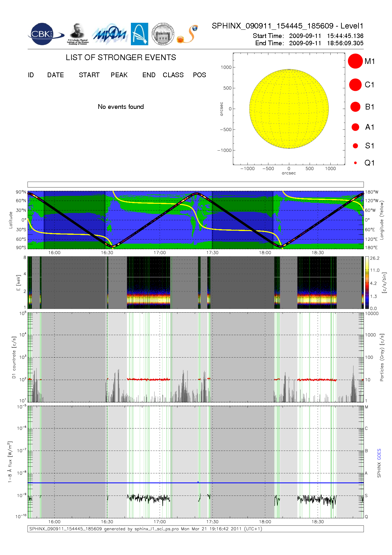
Task: Select the A1 red legend dot
Action: pos(355,127)
